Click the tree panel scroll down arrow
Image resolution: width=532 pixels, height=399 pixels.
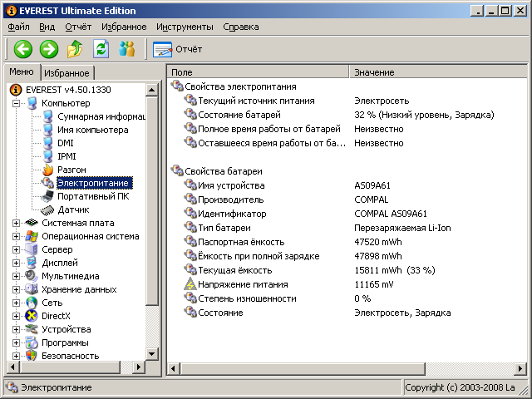pyautogui.click(x=151, y=355)
